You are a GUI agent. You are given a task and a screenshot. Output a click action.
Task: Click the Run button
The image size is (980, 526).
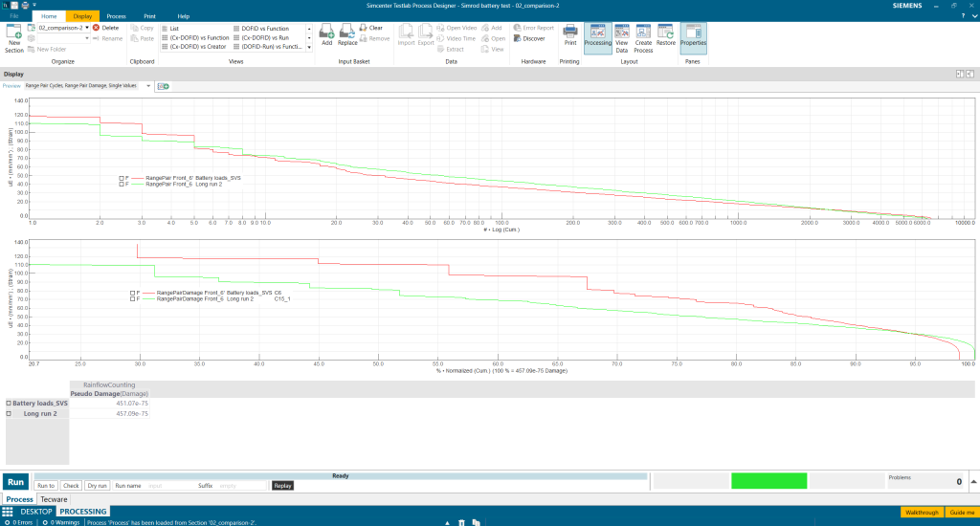[15, 482]
